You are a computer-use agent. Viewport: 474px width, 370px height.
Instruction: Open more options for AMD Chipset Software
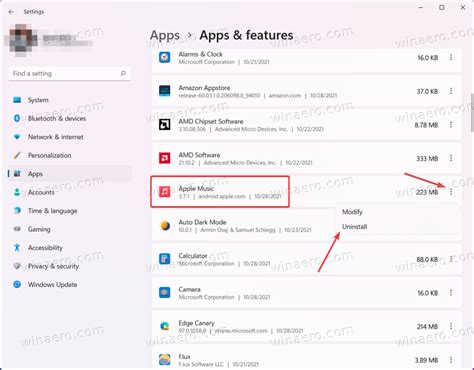(x=451, y=125)
